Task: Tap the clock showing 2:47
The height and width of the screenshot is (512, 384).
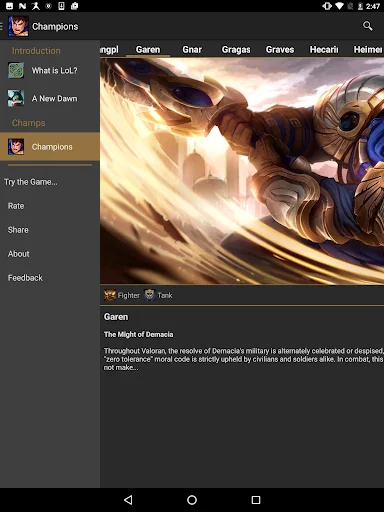Action: [373, 6]
